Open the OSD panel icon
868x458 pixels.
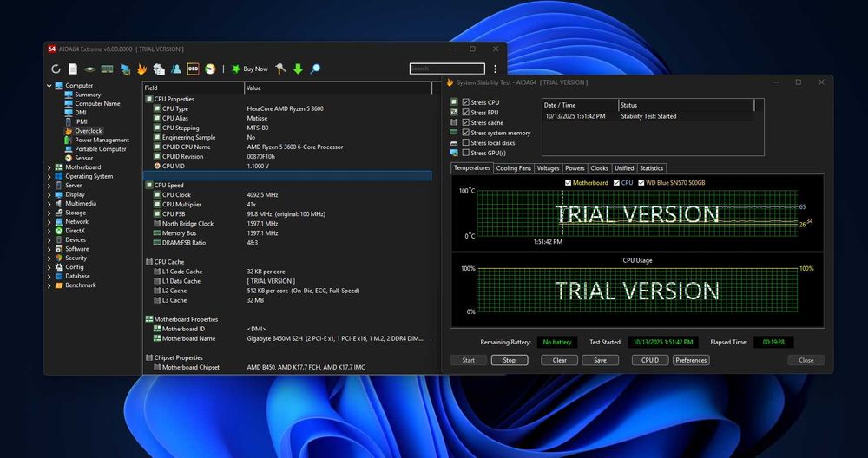tap(193, 69)
